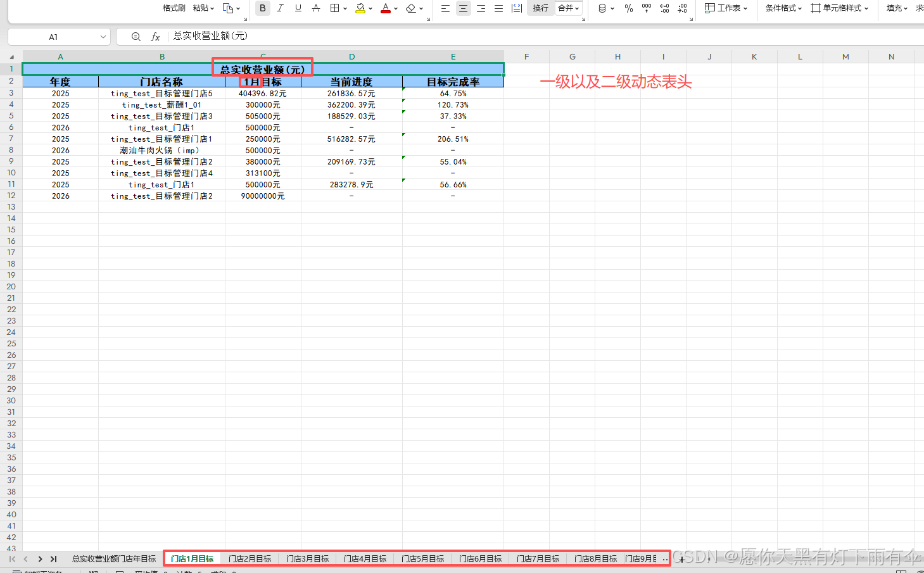Toggle underline formatting
The image size is (924, 573).
[298, 8]
